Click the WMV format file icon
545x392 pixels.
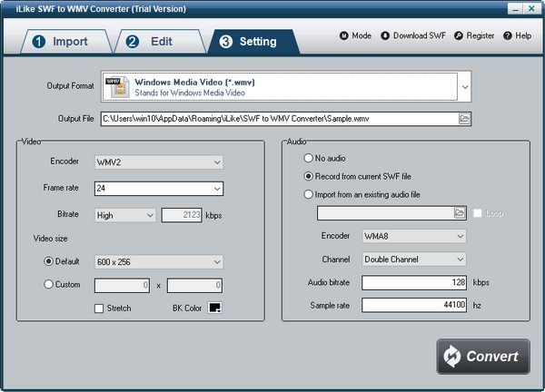(x=115, y=87)
